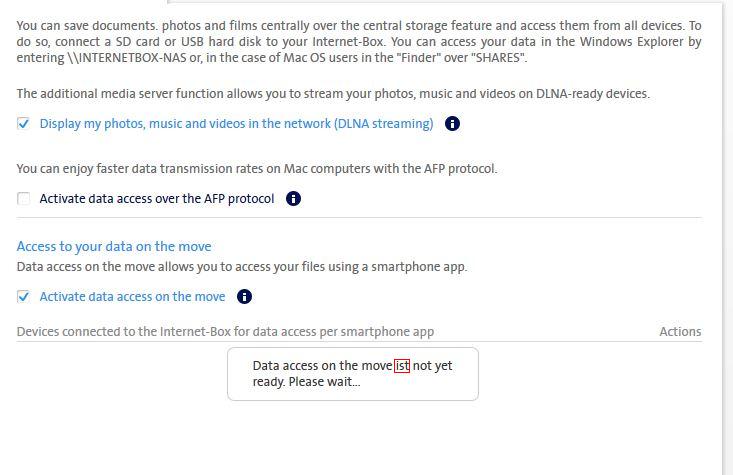
Task: Click the faster Mac data transmission sentence
Action: tap(257, 169)
